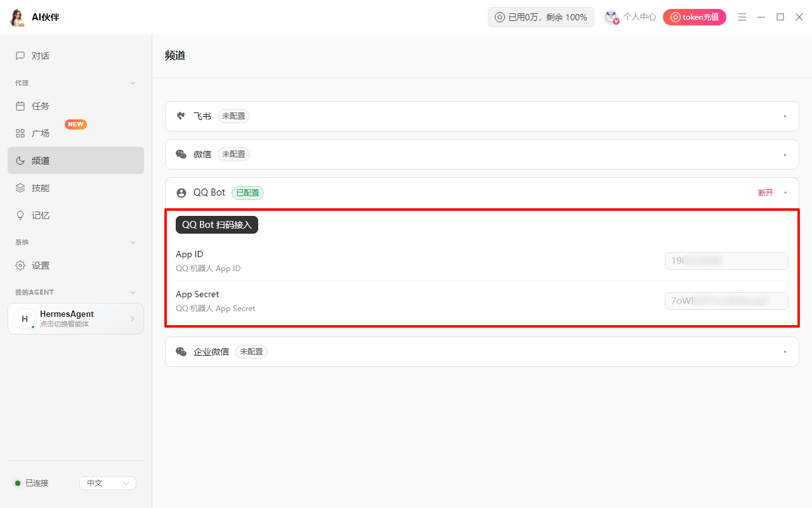Click the App ID input field
Image resolution: width=812 pixels, height=508 pixels.
[726, 261]
